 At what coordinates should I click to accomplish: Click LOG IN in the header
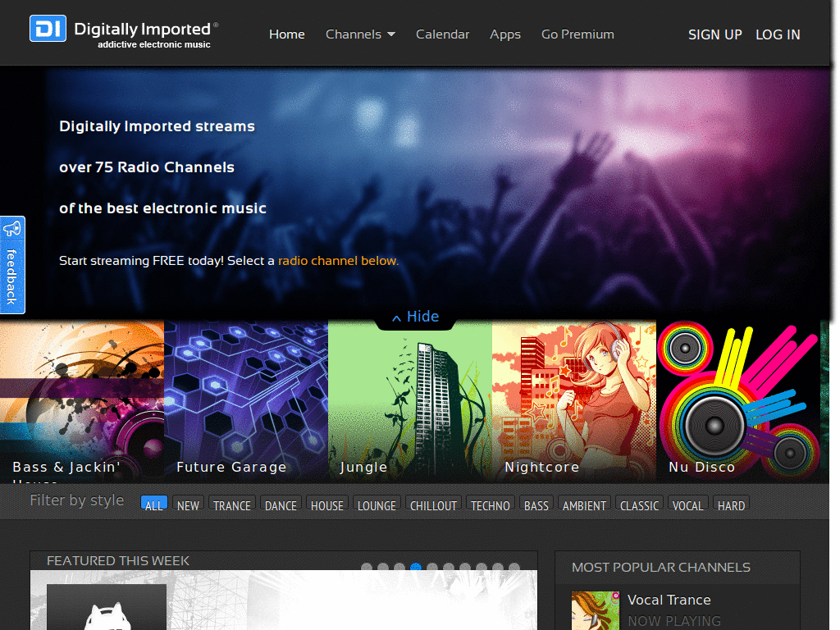click(778, 34)
